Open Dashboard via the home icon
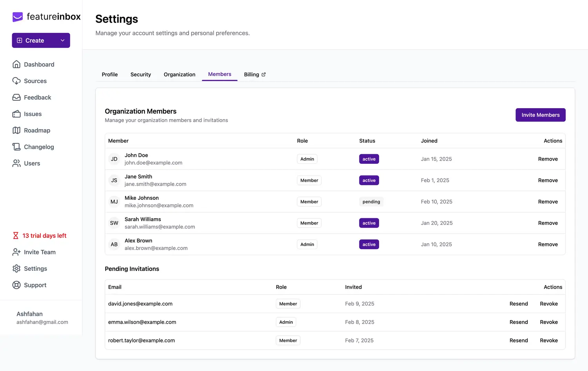Screen dimensions: 588x371 [16, 64]
